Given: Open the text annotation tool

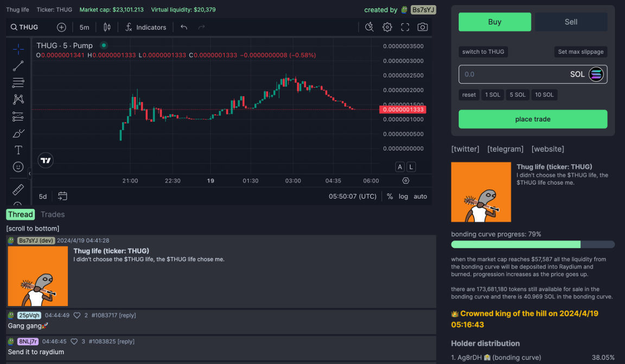Looking at the screenshot, I should click(x=18, y=150).
